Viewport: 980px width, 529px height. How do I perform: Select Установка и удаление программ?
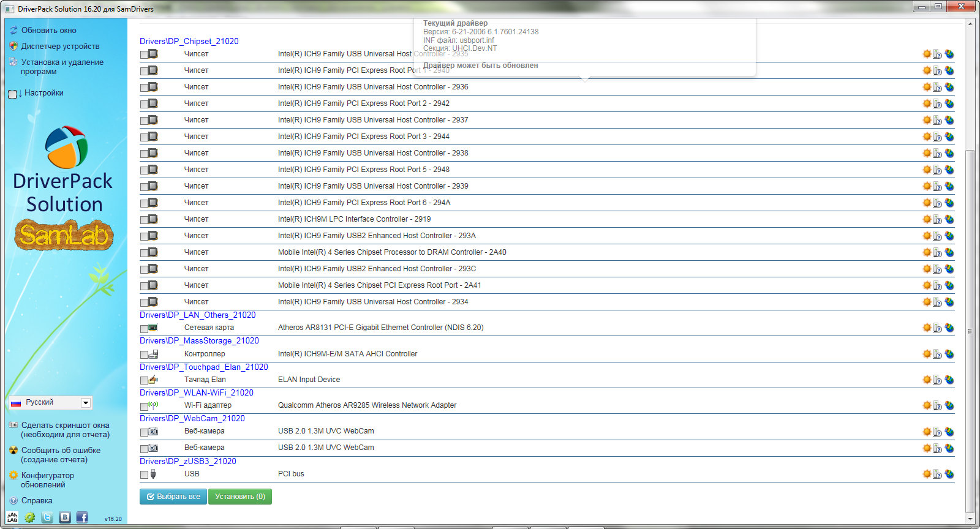tap(62, 66)
